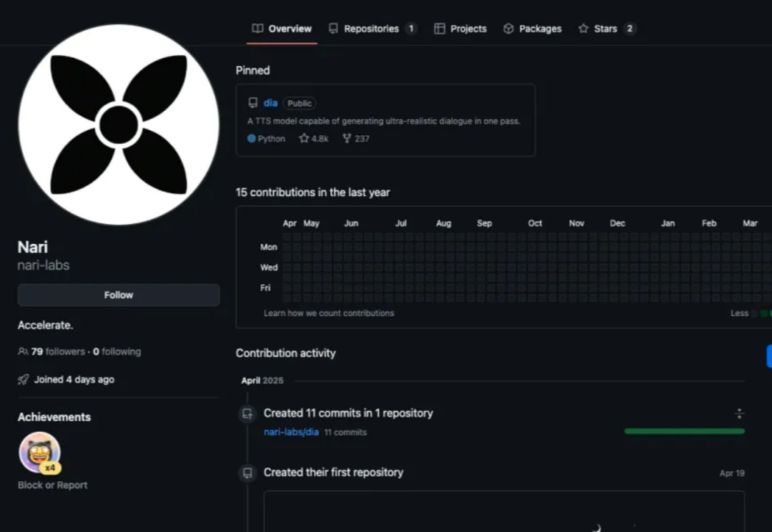Click the blue Python language dot
Viewport: 772px width, 532px height.
[252, 139]
